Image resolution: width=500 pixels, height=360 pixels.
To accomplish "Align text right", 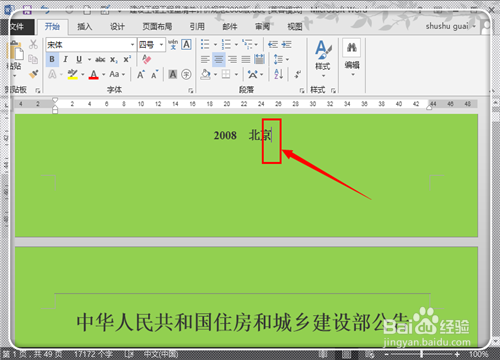I will (x=232, y=59).
